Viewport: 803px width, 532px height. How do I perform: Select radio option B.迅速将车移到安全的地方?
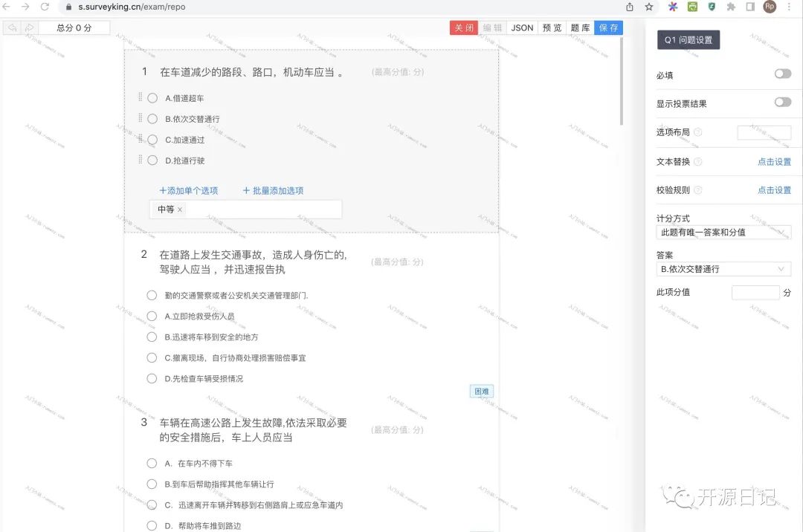tap(152, 337)
